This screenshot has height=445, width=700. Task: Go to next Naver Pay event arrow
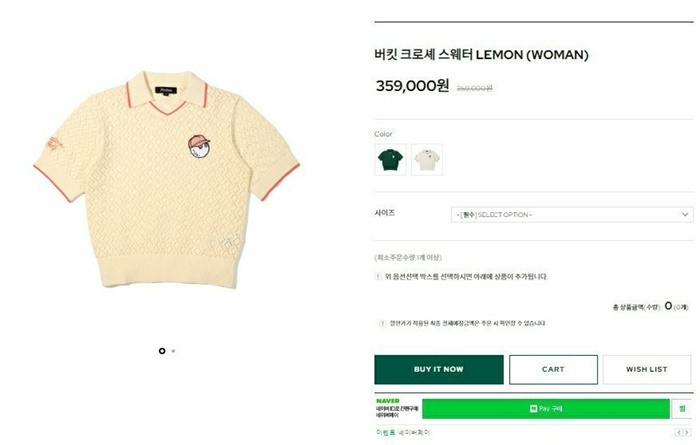[x=687, y=432]
